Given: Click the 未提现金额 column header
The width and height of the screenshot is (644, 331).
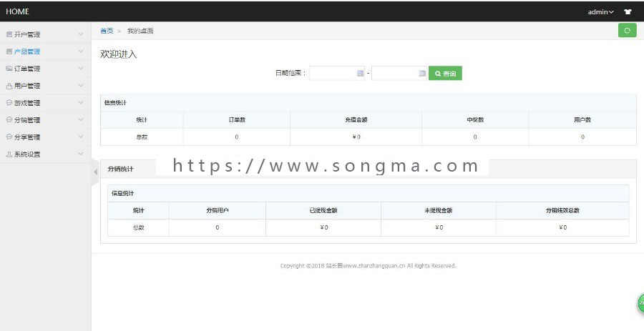Looking at the screenshot, I should [439, 210].
